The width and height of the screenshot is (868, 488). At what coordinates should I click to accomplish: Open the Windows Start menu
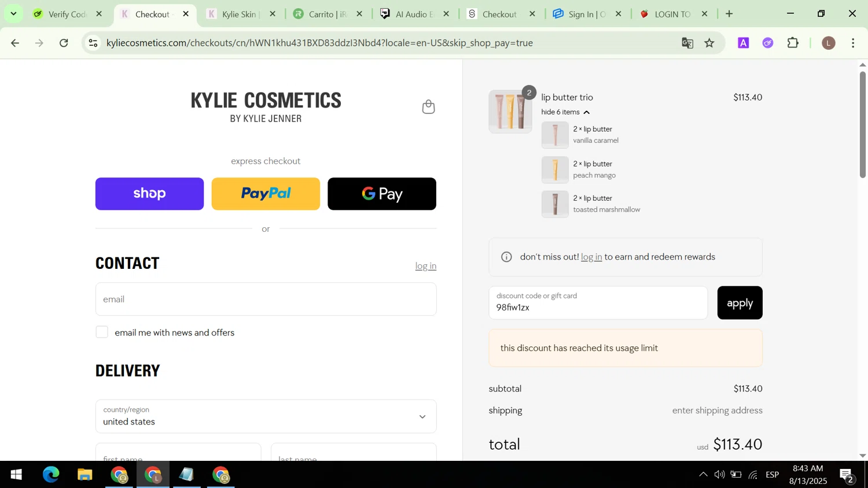click(x=16, y=475)
